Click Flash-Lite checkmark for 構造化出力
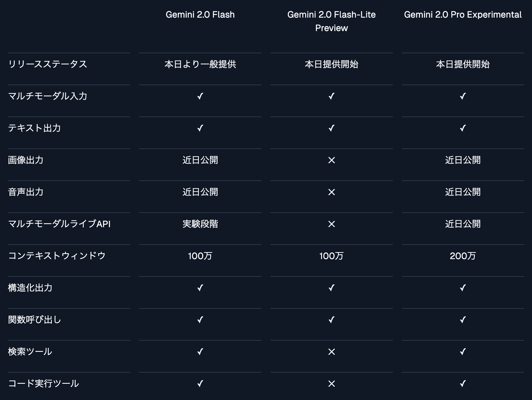Image resolution: width=532 pixels, height=400 pixels. (332, 288)
